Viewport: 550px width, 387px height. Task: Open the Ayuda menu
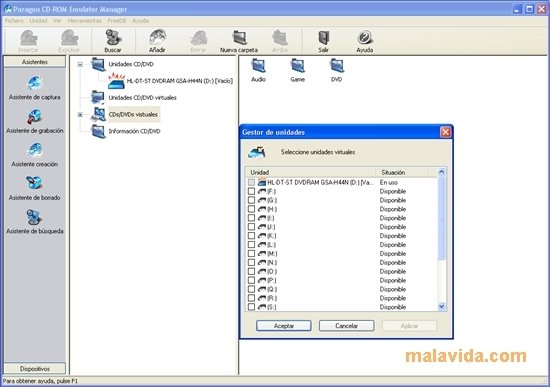point(141,21)
